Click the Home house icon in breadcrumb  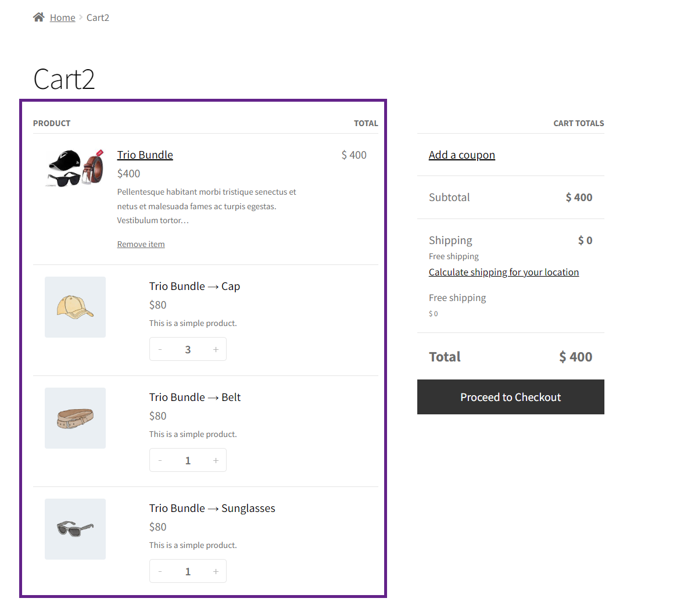tap(39, 17)
